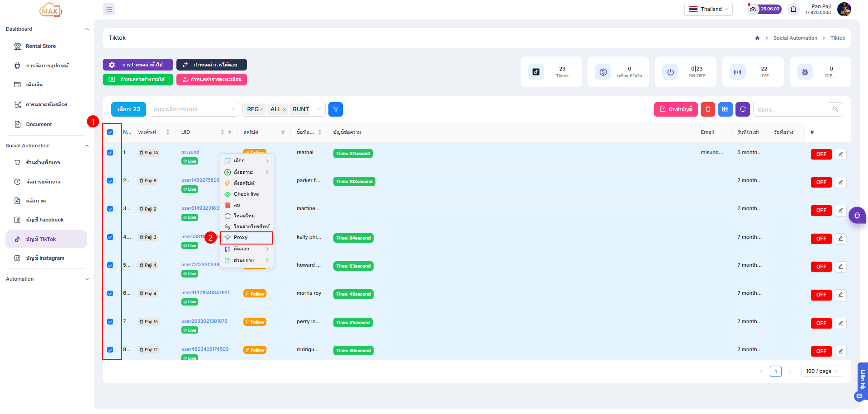Click pink นำเข้าบัญชี import button

pyautogui.click(x=676, y=109)
